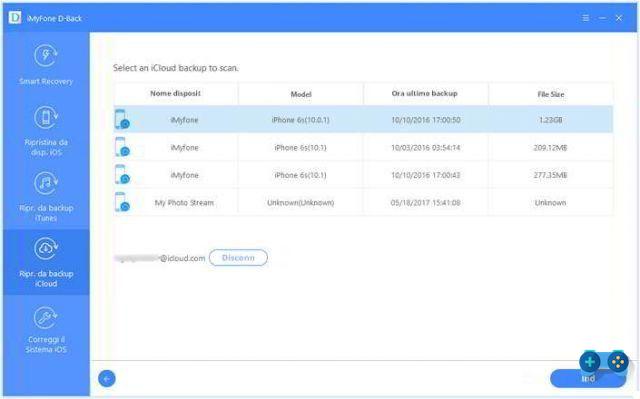Screen dimensions: 640x399
Task: Sort by Ora ultimo backup header
Action: (x=424, y=93)
